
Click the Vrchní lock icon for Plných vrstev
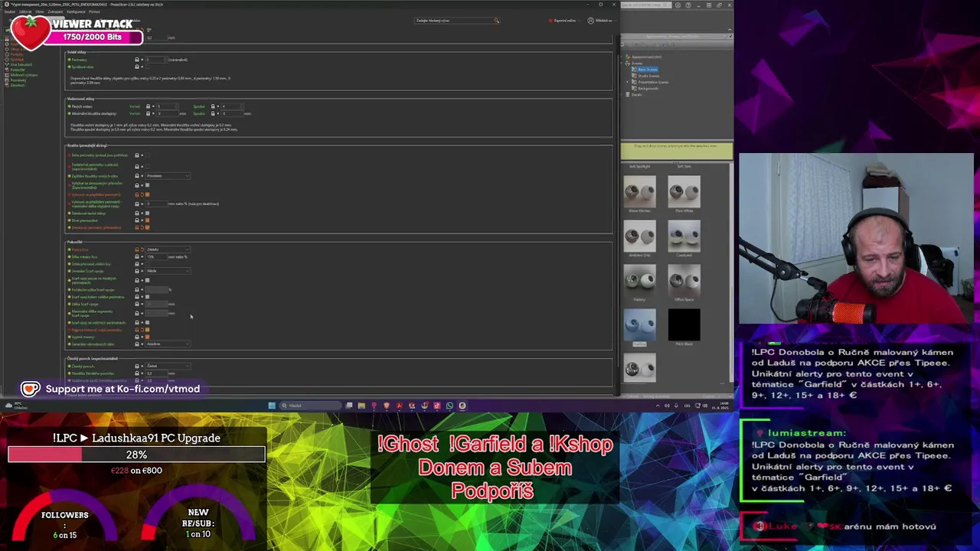[148, 106]
